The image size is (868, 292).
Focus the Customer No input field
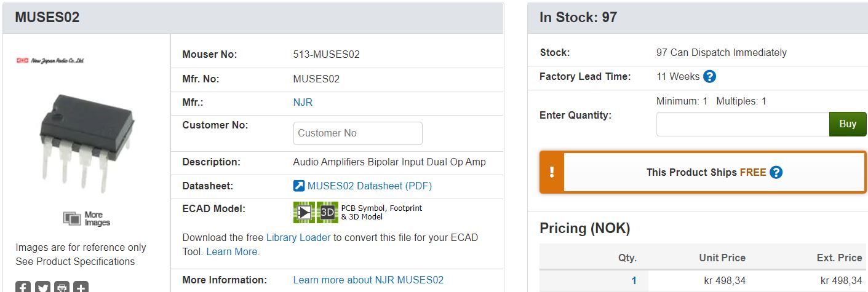[357, 133]
